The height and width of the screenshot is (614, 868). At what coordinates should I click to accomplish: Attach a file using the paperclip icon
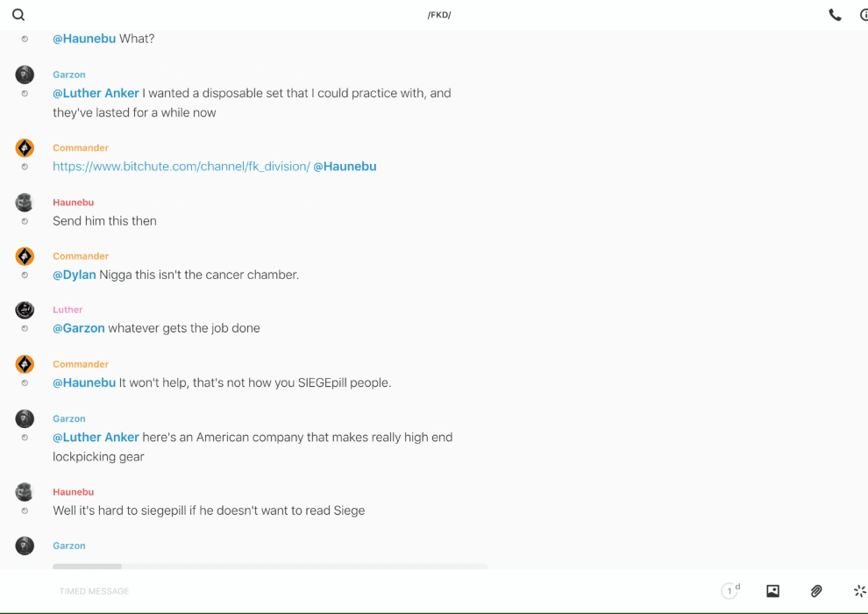[816, 591]
